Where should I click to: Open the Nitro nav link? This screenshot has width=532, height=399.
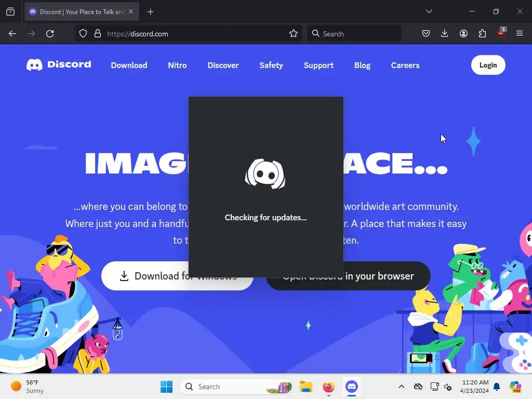click(x=177, y=65)
